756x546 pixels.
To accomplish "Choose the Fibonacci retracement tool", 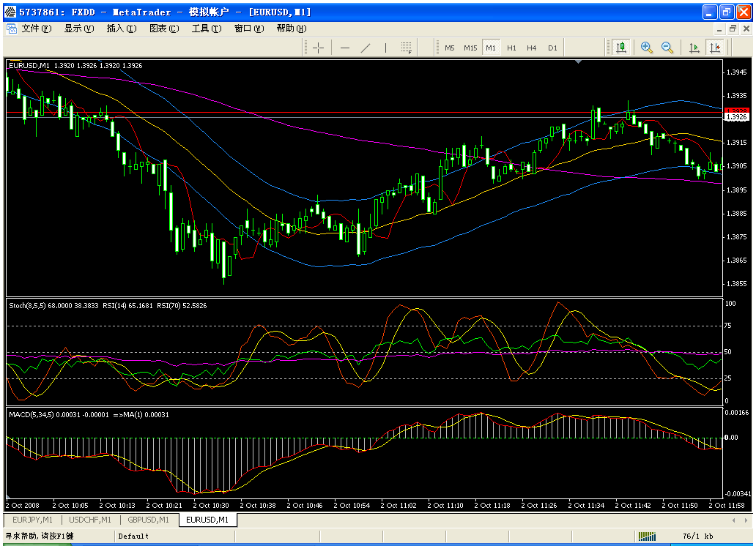I will [406, 48].
